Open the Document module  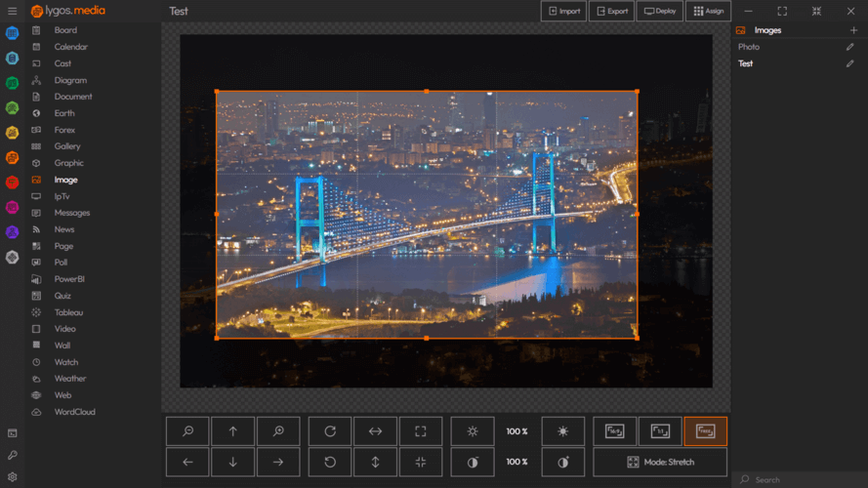[73, 97]
